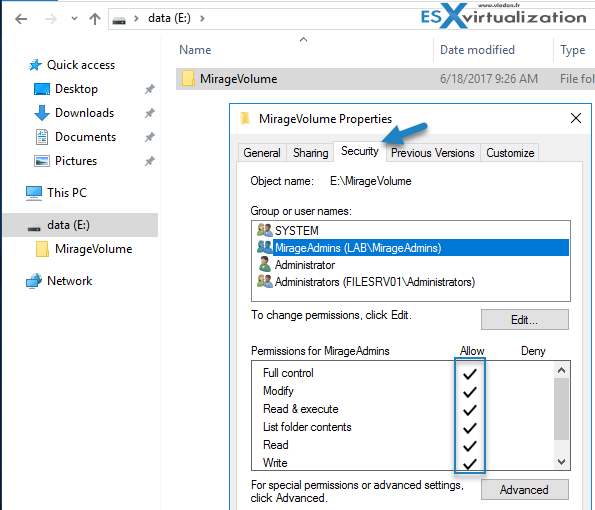Open Documents in Quick access
This screenshot has height=510, width=595.
click(85, 137)
